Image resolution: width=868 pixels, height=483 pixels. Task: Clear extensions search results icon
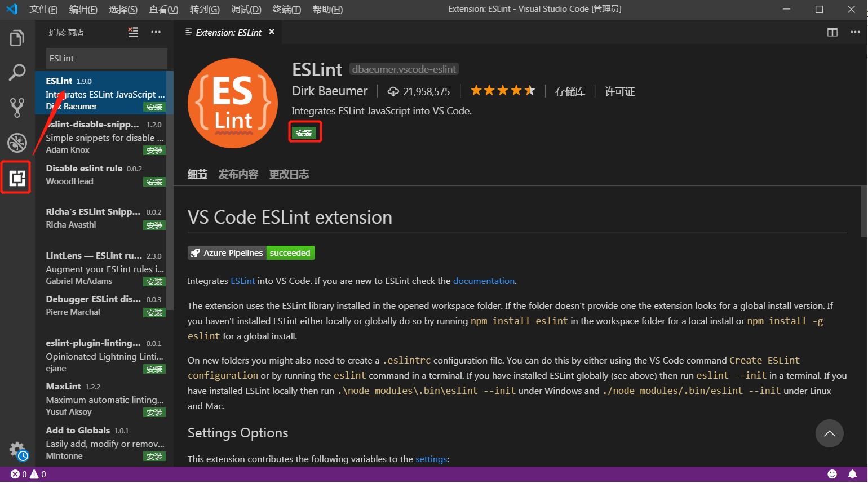(133, 32)
